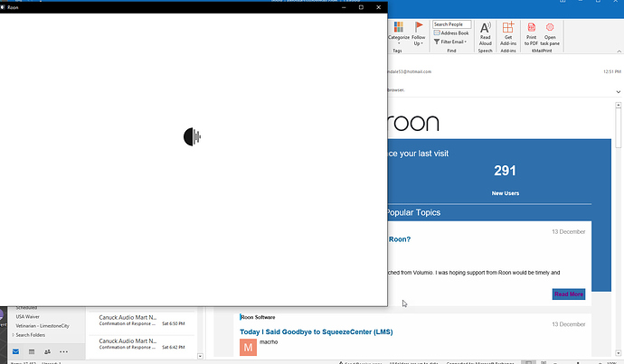Image resolution: width=624 pixels, height=364 pixels.
Task: Click the Search People field in Outlook
Action: pyautogui.click(x=451, y=24)
